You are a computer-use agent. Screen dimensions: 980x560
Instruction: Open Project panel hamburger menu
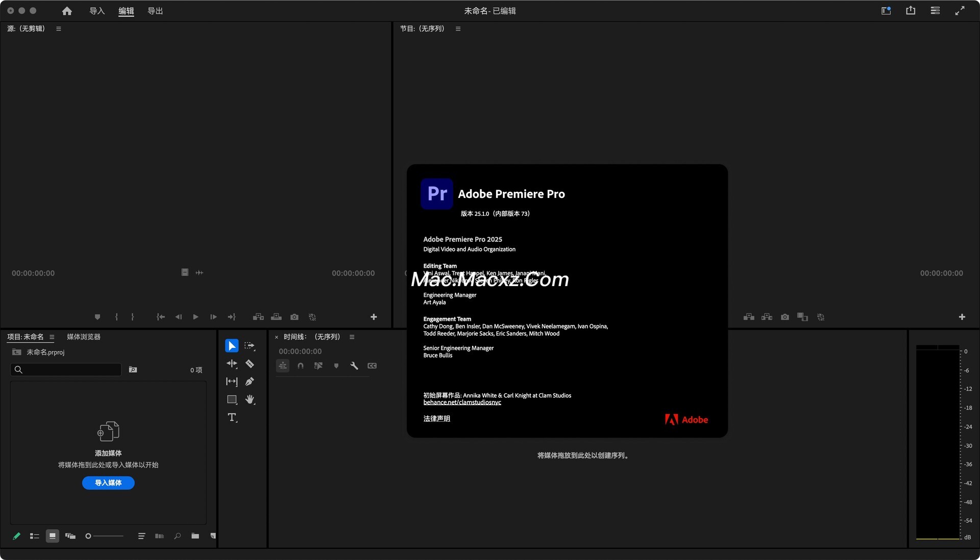point(52,337)
